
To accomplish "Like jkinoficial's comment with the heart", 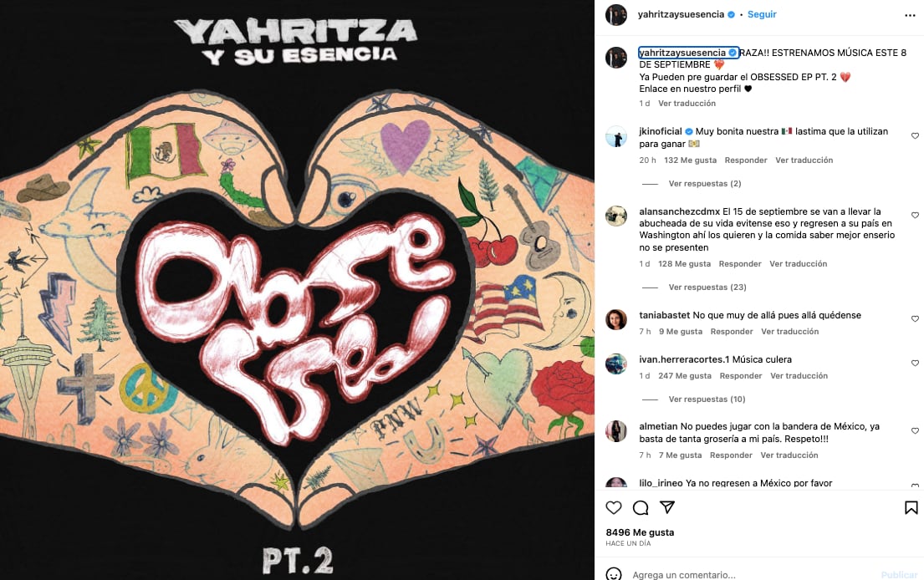I will [915, 135].
